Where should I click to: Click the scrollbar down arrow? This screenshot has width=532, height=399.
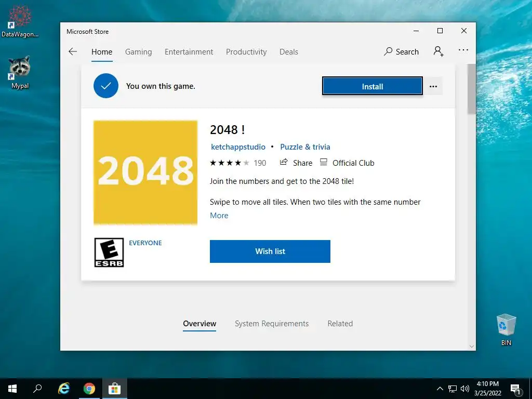coord(471,347)
